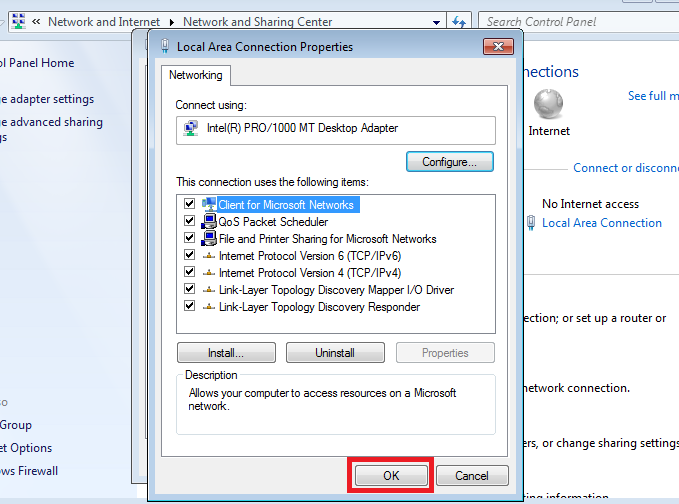Select QoS Packet Scheduler list item

pos(273,222)
